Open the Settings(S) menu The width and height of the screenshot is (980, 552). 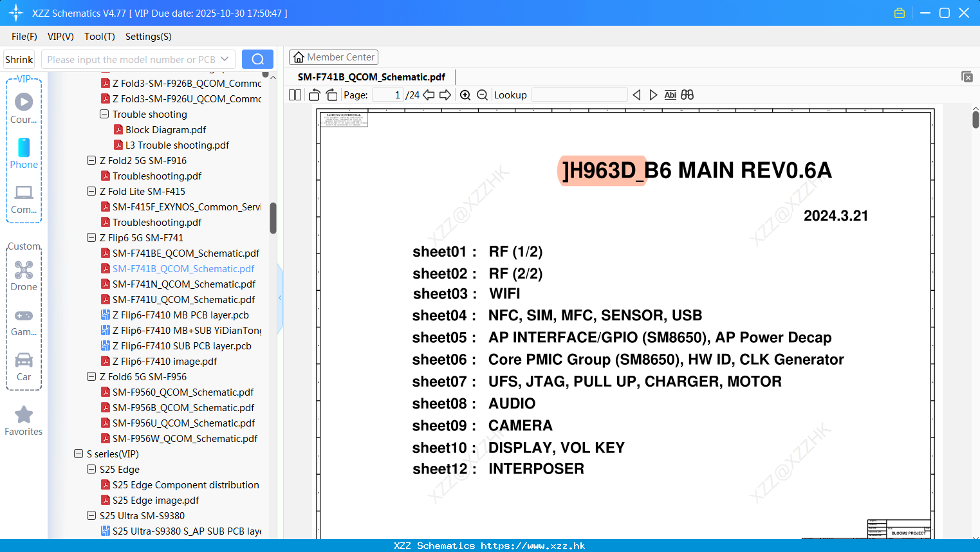[149, 37]
